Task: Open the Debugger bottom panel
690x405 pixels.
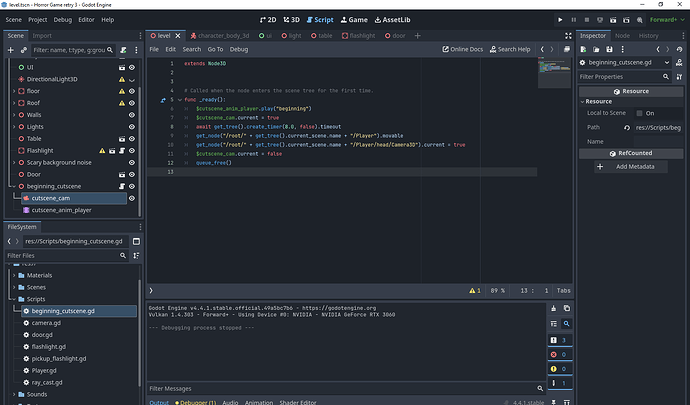Action: [195, 402]
